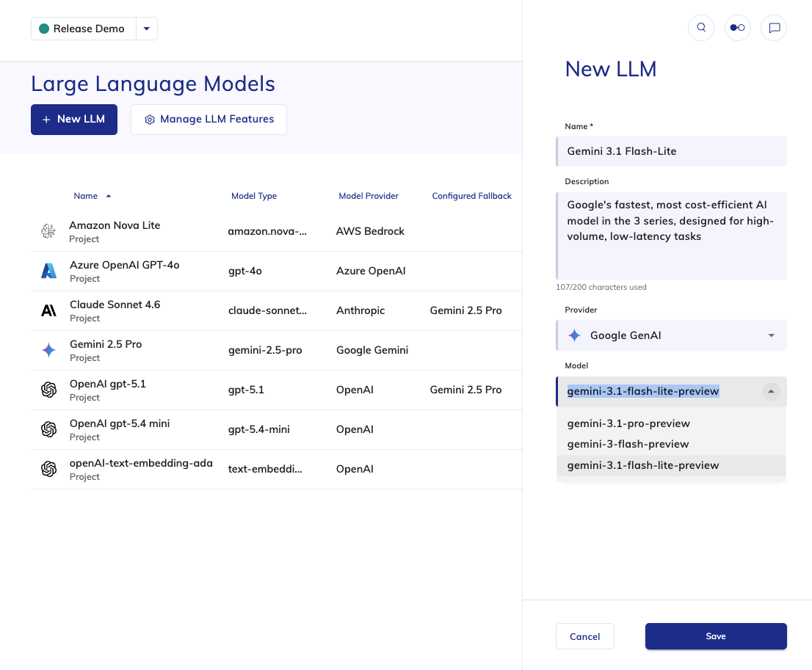Toggle the Name column sort arrow

pos(109,196)
